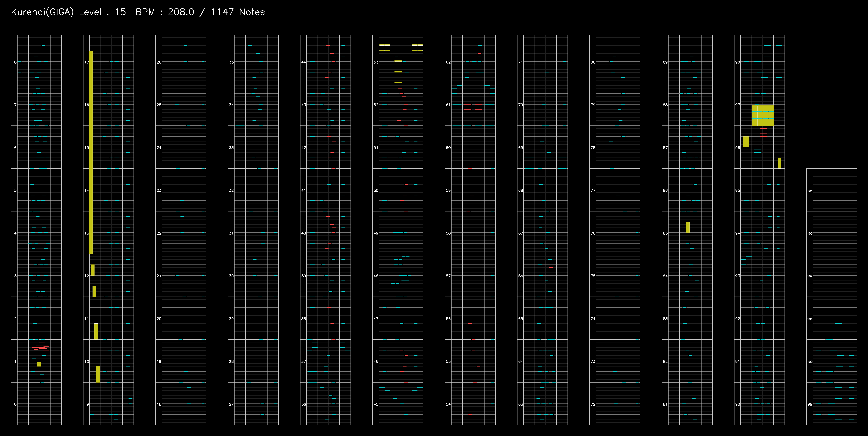Image resolution: width=868 pixels, height=436 pixels.
Task: Select the 1147 Notes count text
Action: coord(238,12)
